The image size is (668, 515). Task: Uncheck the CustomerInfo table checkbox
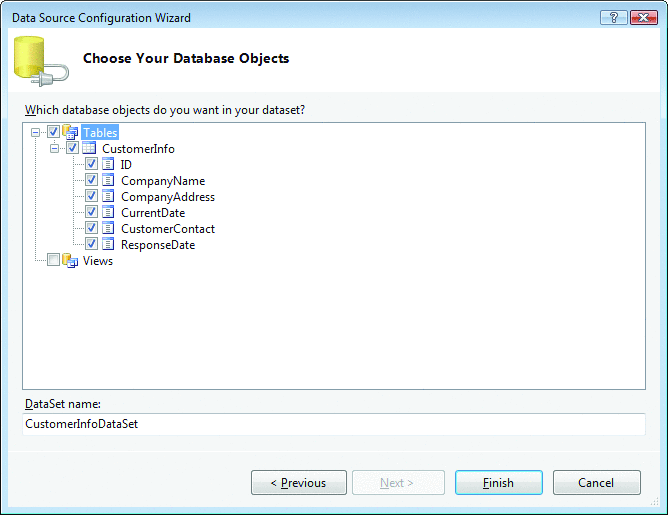point(72,148)
